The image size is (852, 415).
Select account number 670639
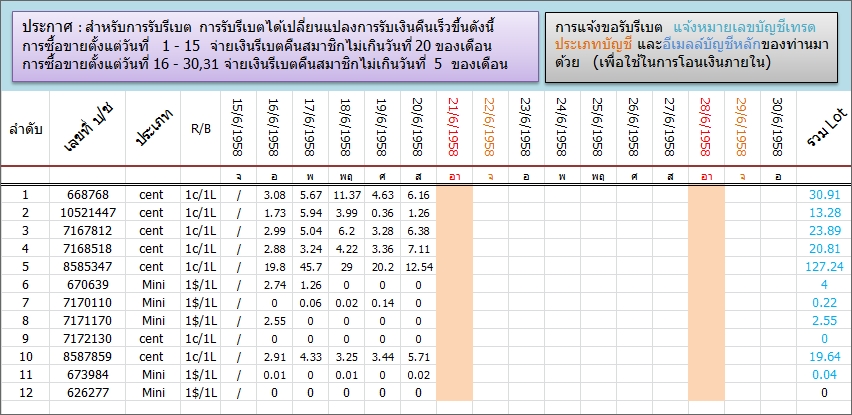point(88,285)
